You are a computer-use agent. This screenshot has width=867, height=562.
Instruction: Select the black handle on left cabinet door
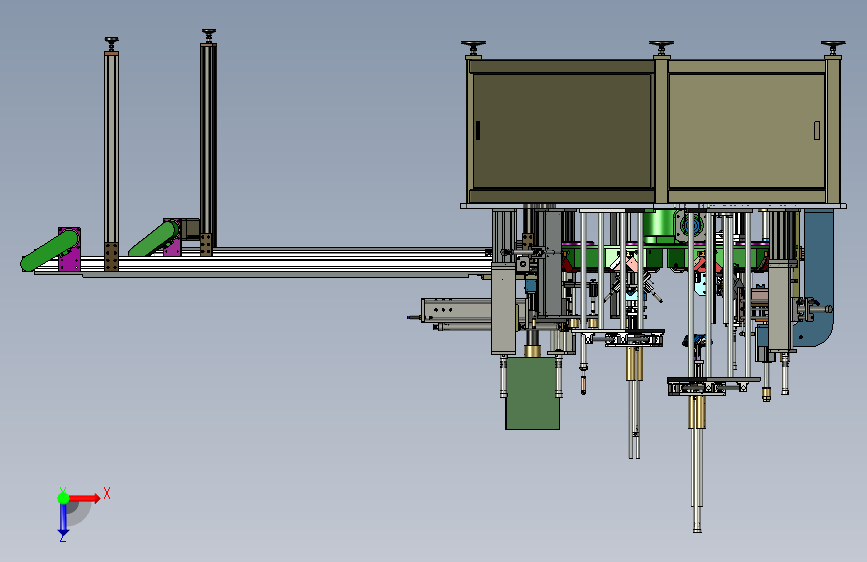pos(478,131)
